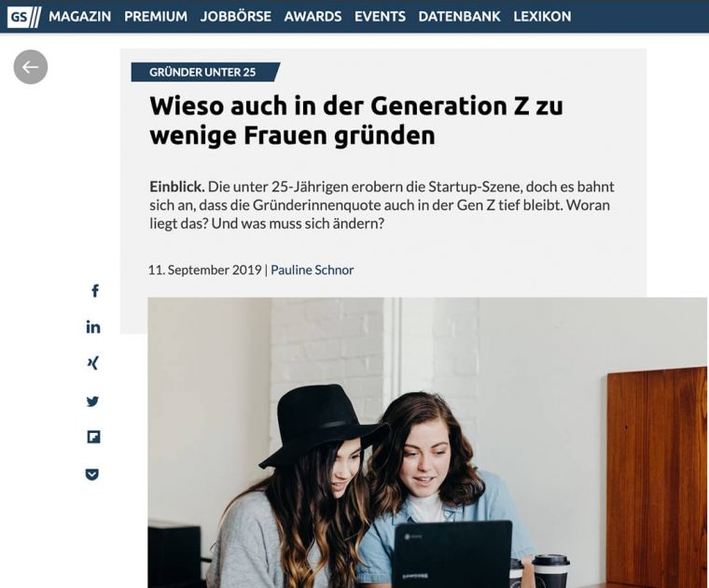The image size is (709, 588).
Task: Click the Gründer unter 25 category tag
Action: click(x=202, y=72)
